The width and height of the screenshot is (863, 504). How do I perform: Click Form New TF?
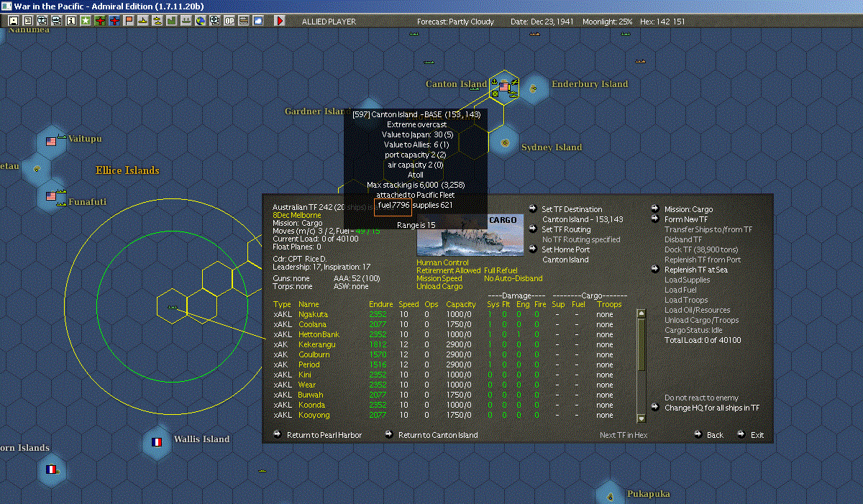point(686,220)
